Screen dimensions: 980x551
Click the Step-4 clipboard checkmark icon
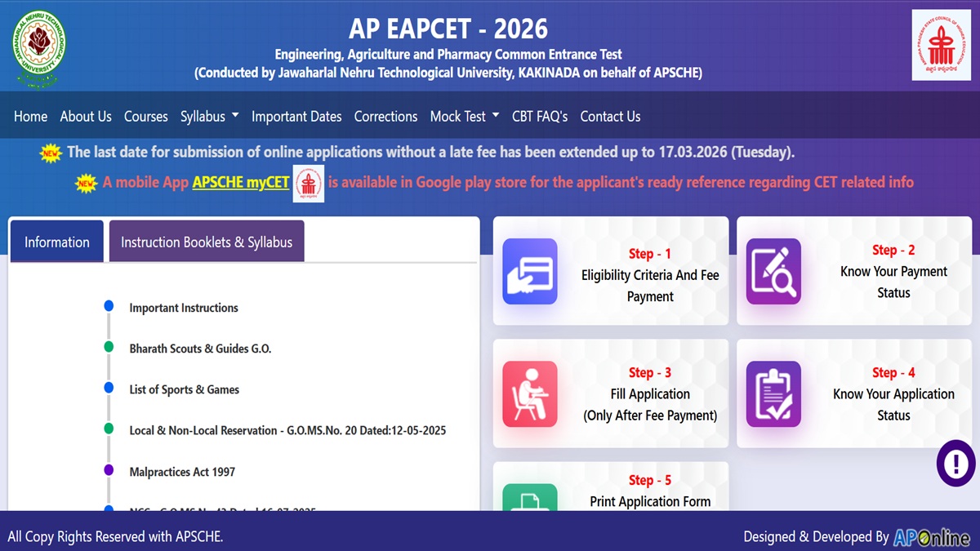[773, 394]
